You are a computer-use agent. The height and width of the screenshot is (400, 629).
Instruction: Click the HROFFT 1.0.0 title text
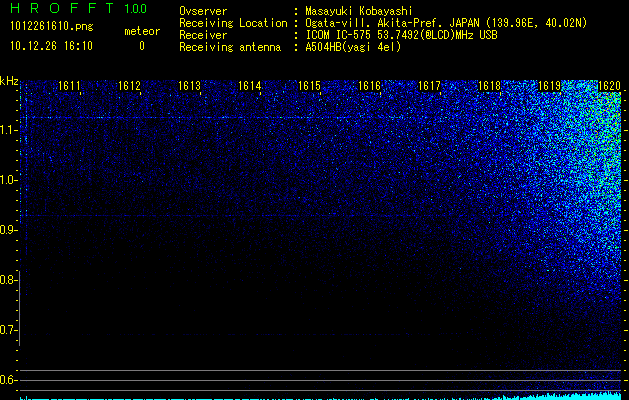[78, 8]
